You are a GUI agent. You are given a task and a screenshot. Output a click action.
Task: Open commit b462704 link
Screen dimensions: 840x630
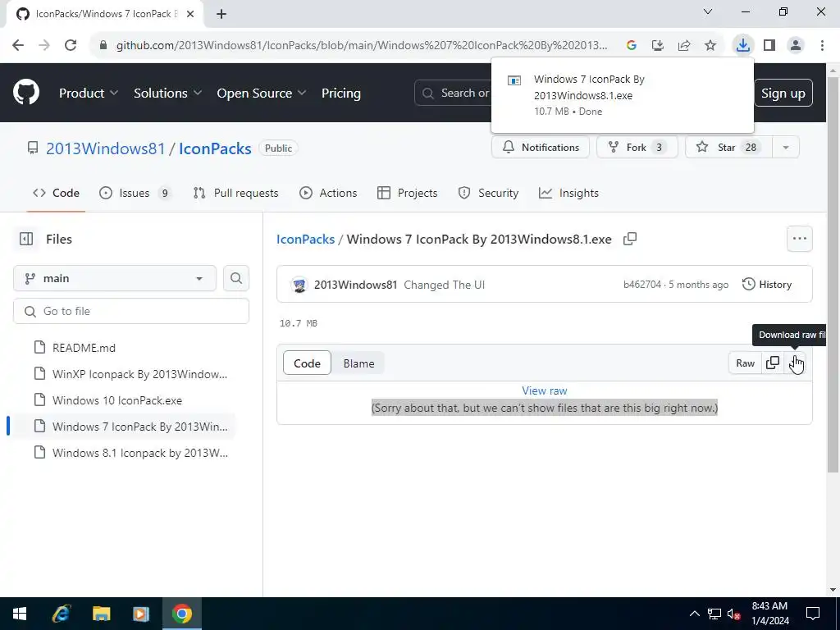pos(642,285)
